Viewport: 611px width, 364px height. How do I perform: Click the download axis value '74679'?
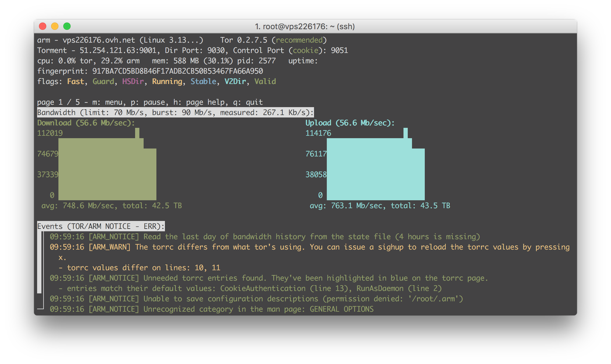[x=48, y=154]
